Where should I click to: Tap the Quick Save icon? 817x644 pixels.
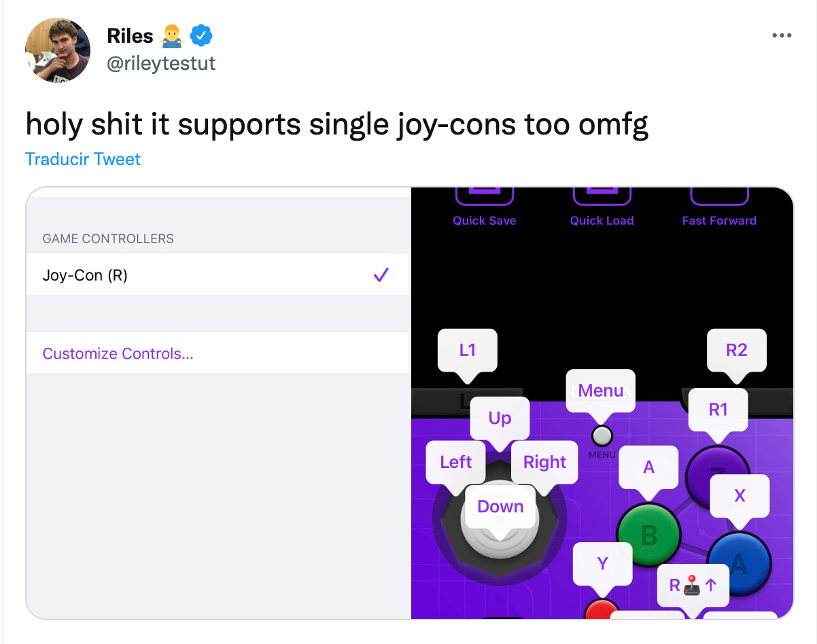coord(484,196)
